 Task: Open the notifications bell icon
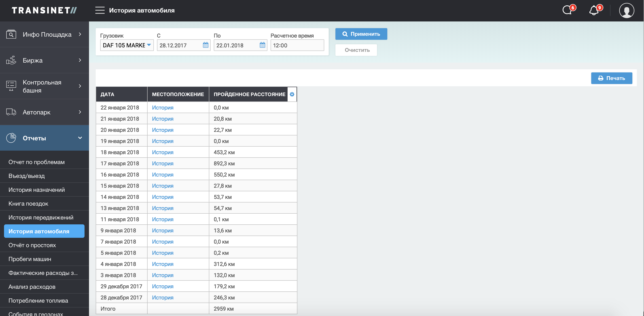(x=594, y=10)
